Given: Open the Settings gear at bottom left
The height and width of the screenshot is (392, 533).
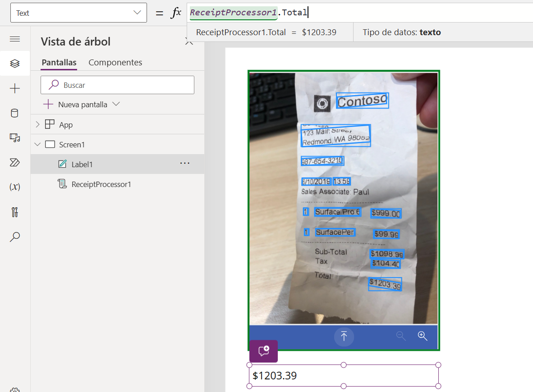Looking at the screenshot, I should click(14, 390).
